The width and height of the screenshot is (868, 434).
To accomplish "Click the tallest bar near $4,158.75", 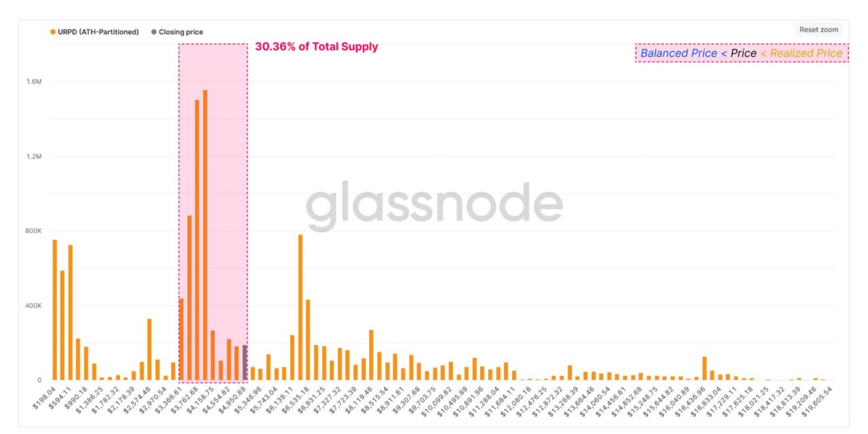I will [205, 237].
